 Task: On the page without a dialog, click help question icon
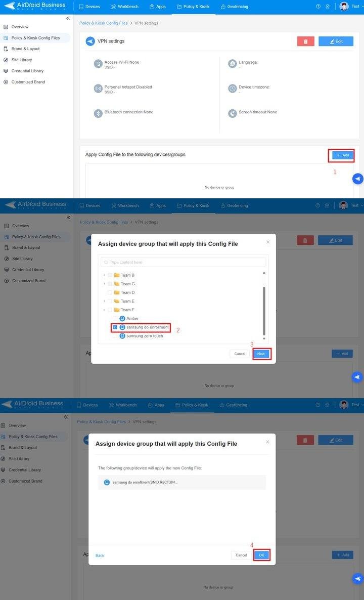tap(318, 7)
